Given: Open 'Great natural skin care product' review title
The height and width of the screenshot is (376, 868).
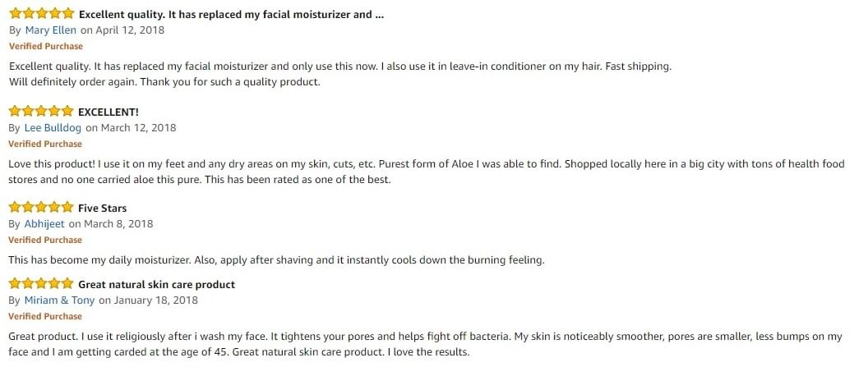Looking at the screenshot, I should [156, 285].
